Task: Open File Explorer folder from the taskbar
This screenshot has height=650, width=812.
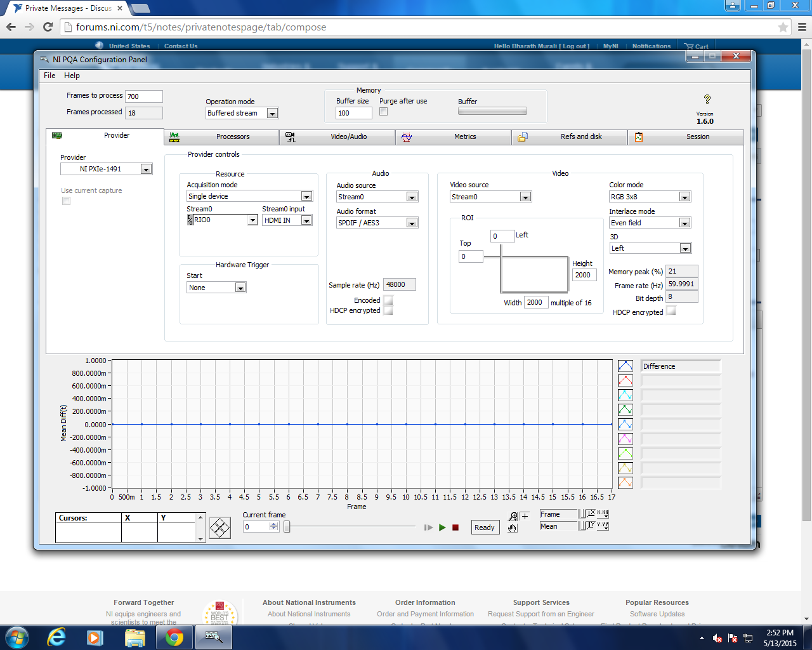Action: tap(134, 637)
